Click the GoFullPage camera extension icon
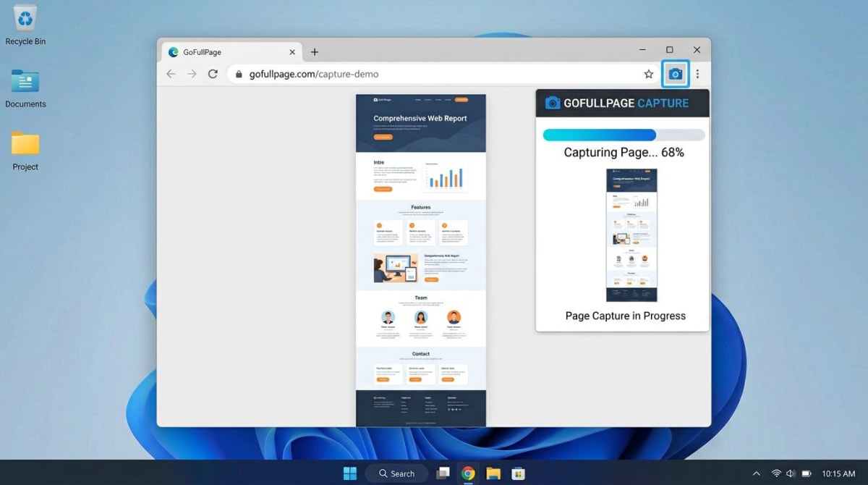Image resolution: width=868 pixels, height=485 pixels. [x=675, y=73]
